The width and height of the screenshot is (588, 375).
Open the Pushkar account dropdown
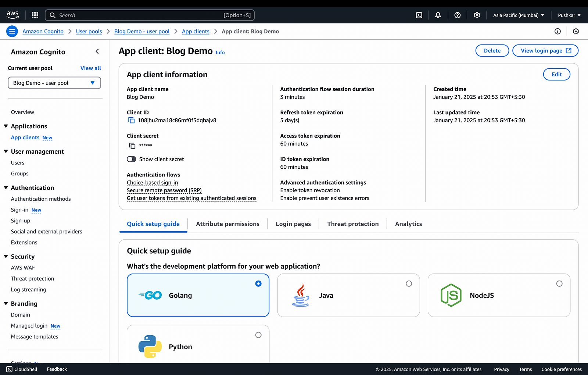(x=569, y=15)
